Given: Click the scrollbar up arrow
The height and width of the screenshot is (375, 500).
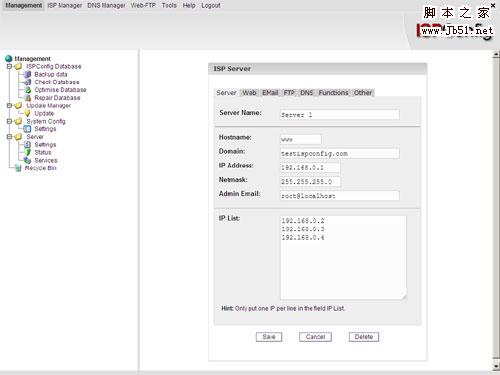Looking at the screenshot, I should coord(496,54).
